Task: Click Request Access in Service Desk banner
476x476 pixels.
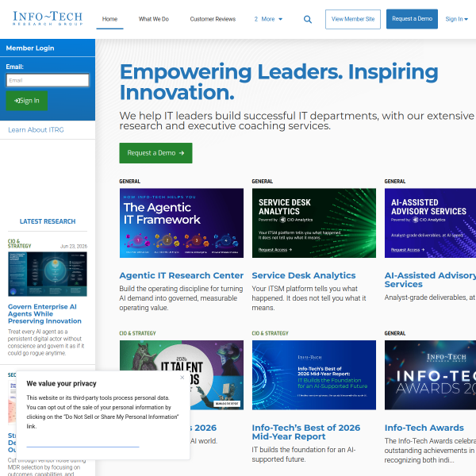Action: pos(275,250)
